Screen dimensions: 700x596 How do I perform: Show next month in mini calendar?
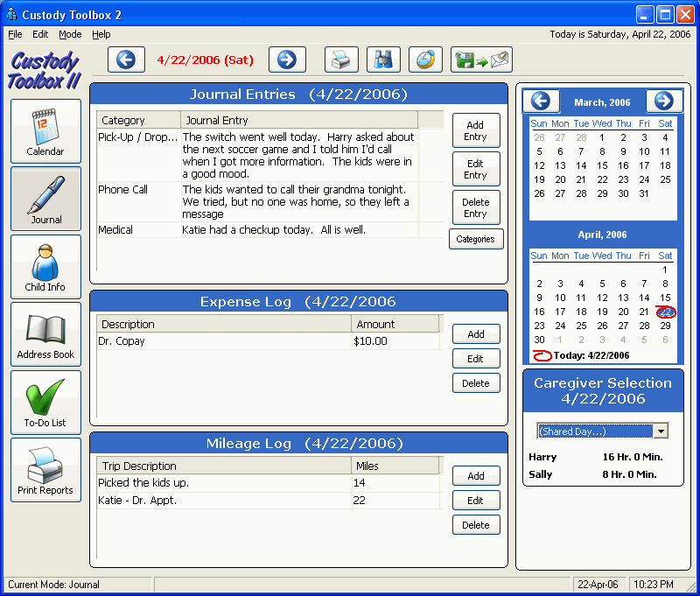point(664,102)
